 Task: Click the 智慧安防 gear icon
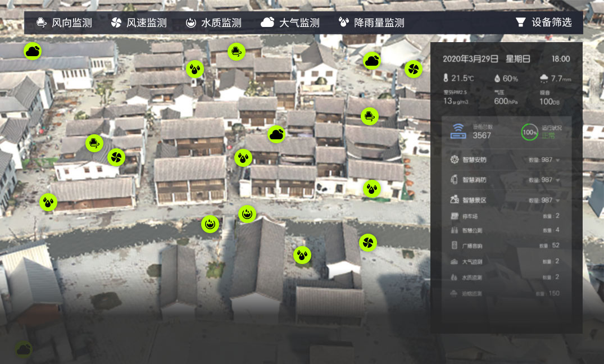coord(455,160)
